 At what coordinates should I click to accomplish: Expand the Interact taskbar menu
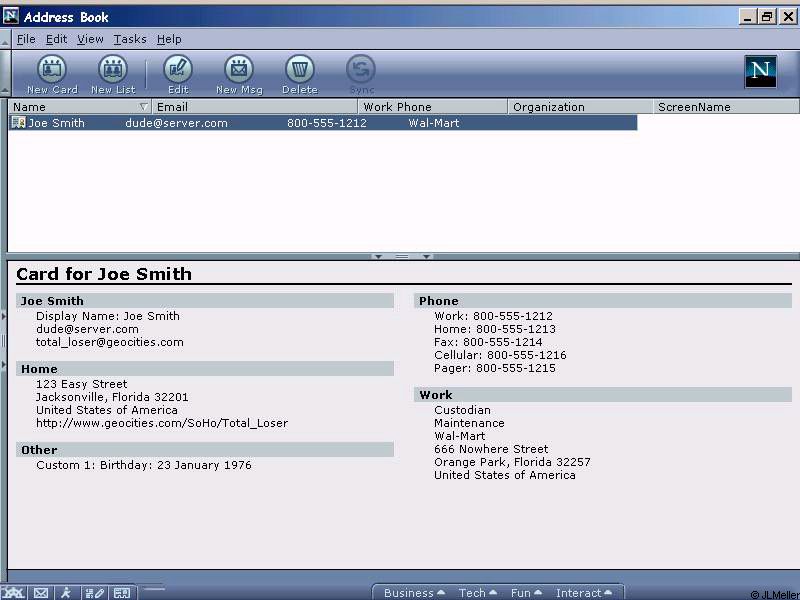click(x=584, y=593)
